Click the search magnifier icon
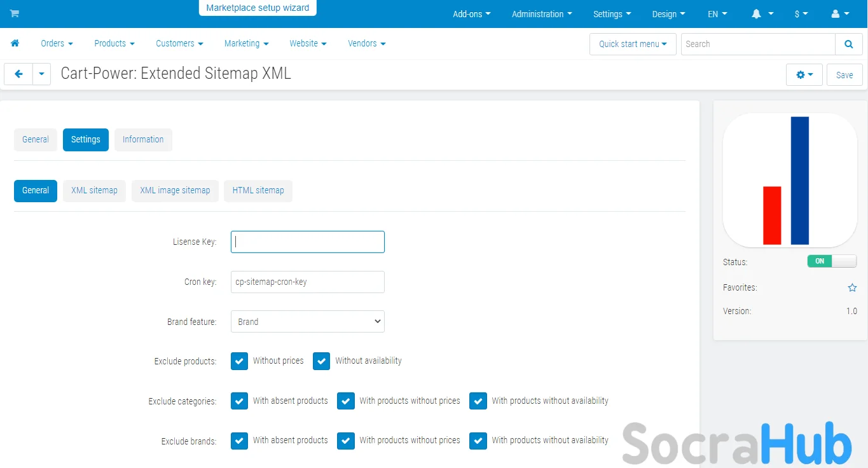This screenshot has height=468, width=868. (x=848, y=45)
